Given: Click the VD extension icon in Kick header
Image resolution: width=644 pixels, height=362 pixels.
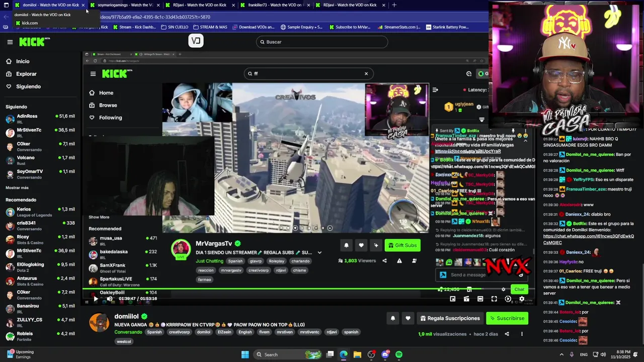Looking at the screenshot, I should (196, 41).
